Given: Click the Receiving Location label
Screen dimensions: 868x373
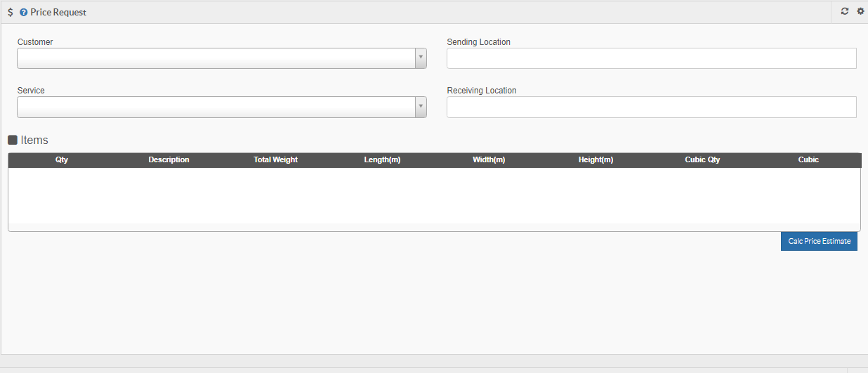Looking at the screenshot, I should pos(482,91).
